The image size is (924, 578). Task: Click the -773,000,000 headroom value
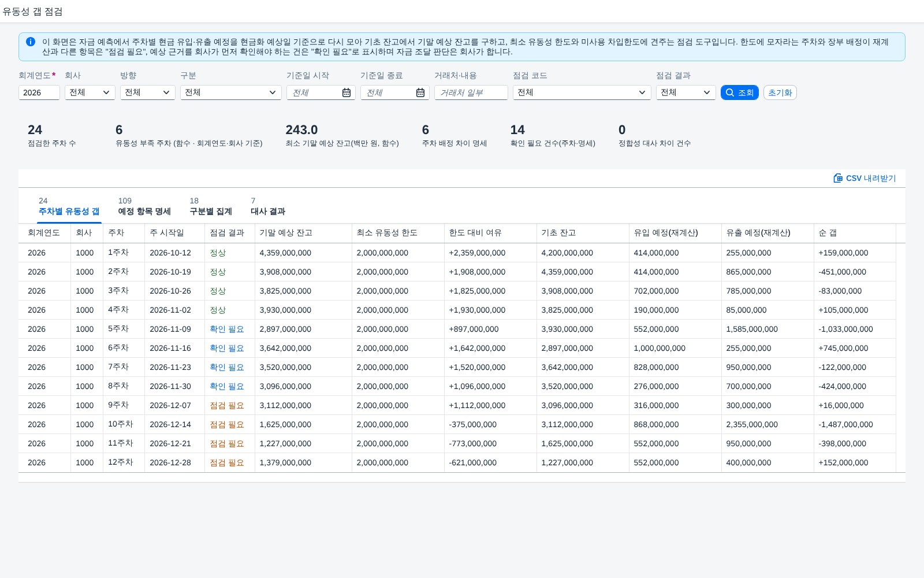pos(473,443)
